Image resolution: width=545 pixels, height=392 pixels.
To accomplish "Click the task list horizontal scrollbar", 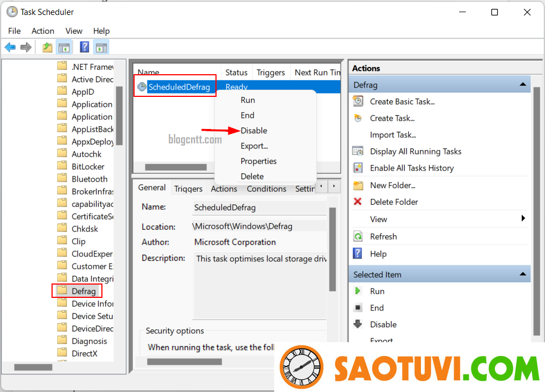I will (176, 167).
